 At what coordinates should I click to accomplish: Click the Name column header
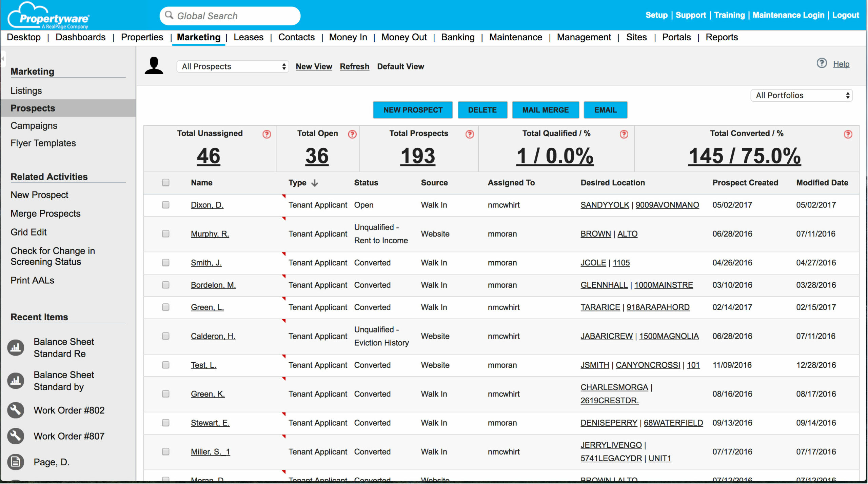point(202,183)
